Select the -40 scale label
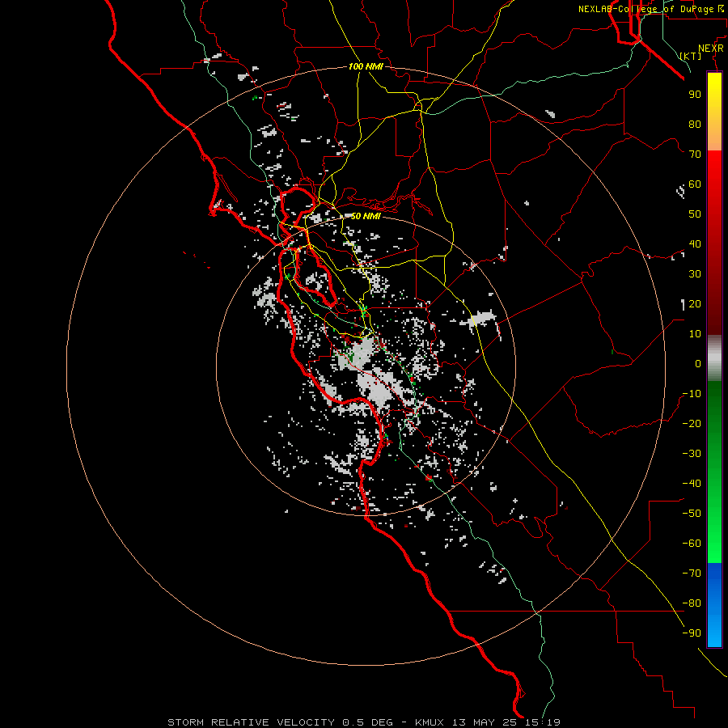The image size is (728, 728). point(692,484)
